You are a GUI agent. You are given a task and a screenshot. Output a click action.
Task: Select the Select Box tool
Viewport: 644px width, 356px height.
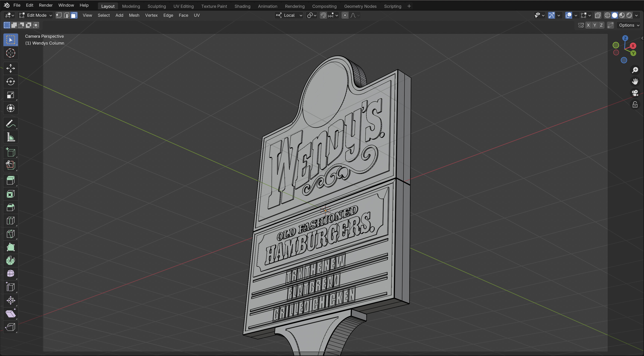coord(10,40)
